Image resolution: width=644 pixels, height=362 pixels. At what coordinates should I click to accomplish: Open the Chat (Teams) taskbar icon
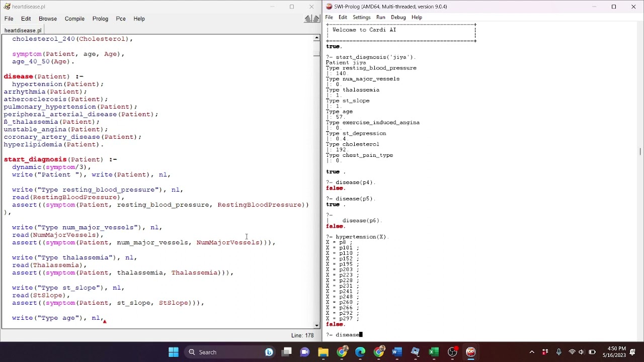point(305,352)
